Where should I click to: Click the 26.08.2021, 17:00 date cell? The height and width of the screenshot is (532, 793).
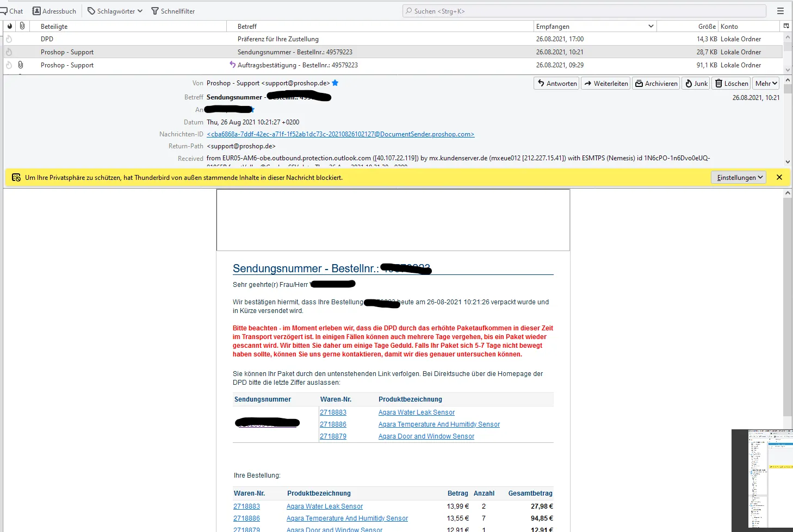[x=560, y=39]
